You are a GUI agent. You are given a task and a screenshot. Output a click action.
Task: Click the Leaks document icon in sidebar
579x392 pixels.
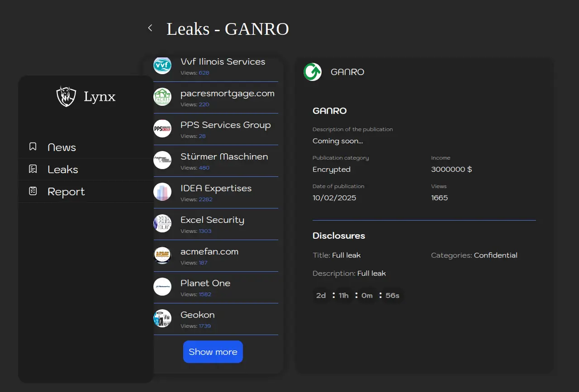33,169
